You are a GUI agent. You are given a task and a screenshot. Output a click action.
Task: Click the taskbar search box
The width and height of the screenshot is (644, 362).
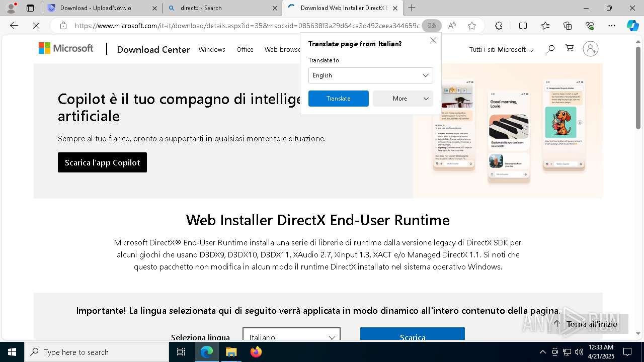click(97, 352)
